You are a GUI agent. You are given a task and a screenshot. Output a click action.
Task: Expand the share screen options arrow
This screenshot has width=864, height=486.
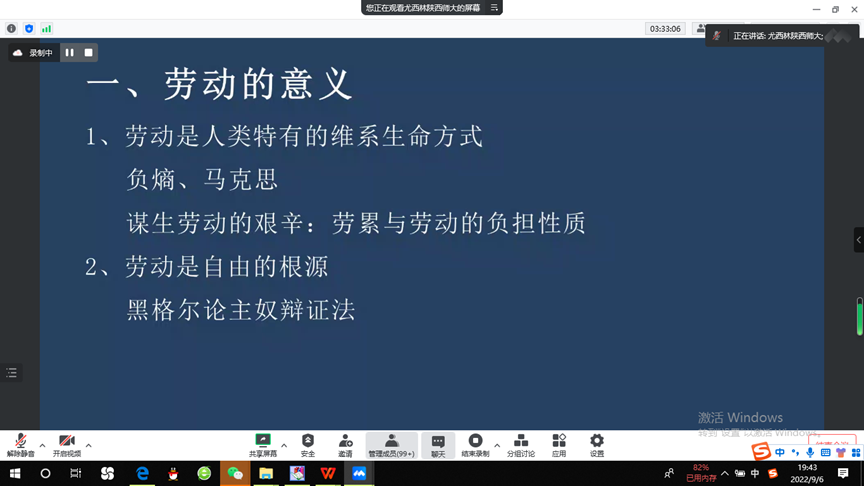click(284, 445)
